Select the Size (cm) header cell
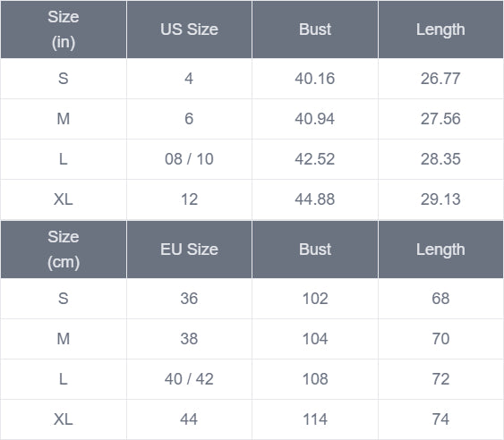Viewport: 504px width, 440px height. click(x=64, y=250)
